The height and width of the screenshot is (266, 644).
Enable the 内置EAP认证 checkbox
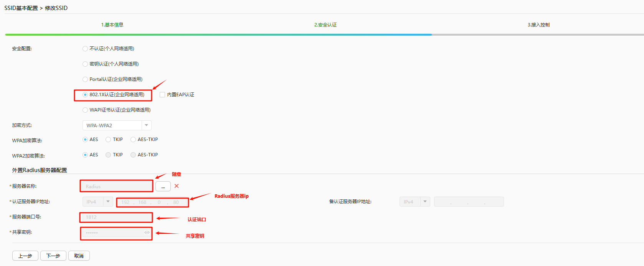point(162,95)
